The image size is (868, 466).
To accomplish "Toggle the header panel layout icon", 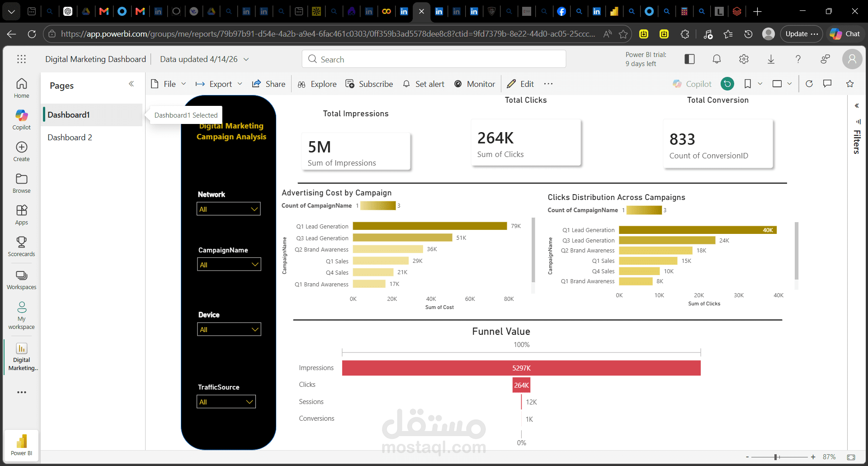I will click(689, 59).
